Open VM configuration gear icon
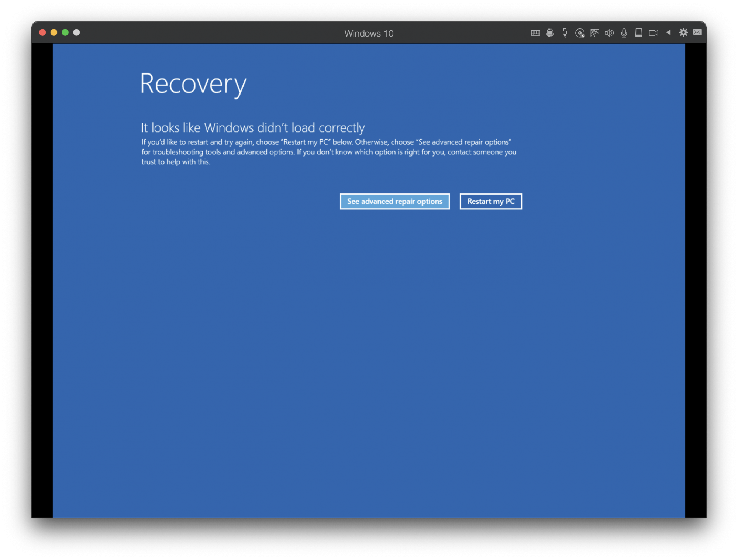 click(x=683, y=32)
